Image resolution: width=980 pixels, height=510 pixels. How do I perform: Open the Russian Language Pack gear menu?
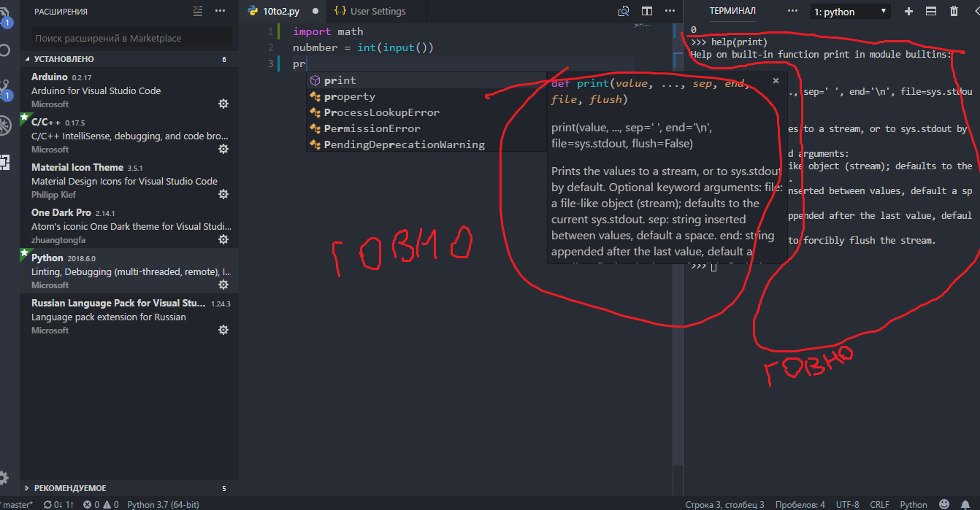(223, 331)
